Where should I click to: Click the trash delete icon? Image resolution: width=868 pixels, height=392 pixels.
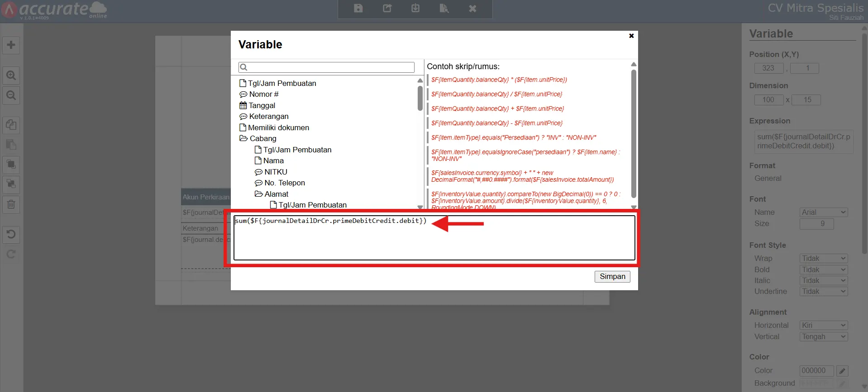tap(11, 204)
